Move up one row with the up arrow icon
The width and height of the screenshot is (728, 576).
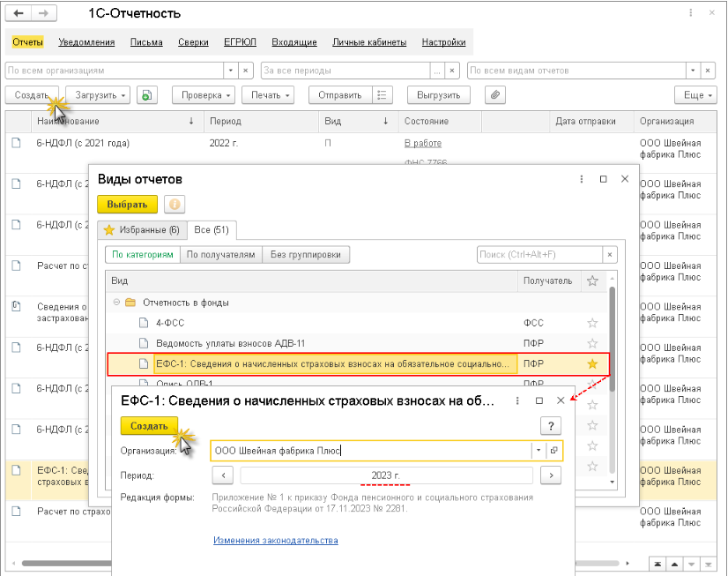pos(674,564)
